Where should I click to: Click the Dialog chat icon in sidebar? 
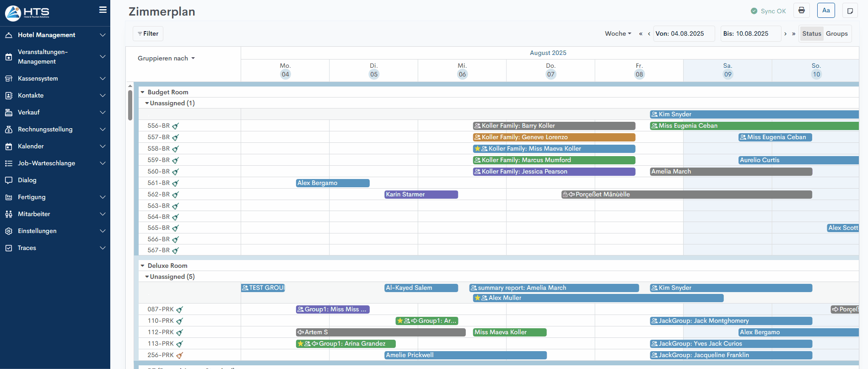pyautogui.click(x=9, y=180)
